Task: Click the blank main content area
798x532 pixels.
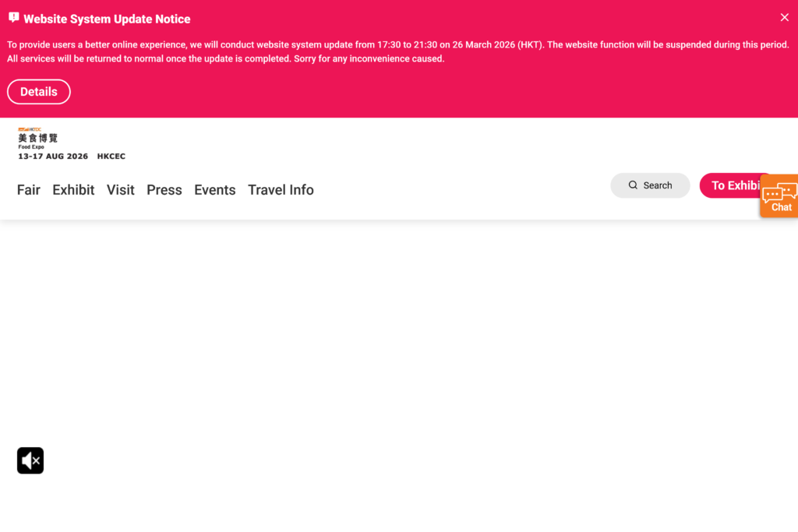Action: [399, 351]
